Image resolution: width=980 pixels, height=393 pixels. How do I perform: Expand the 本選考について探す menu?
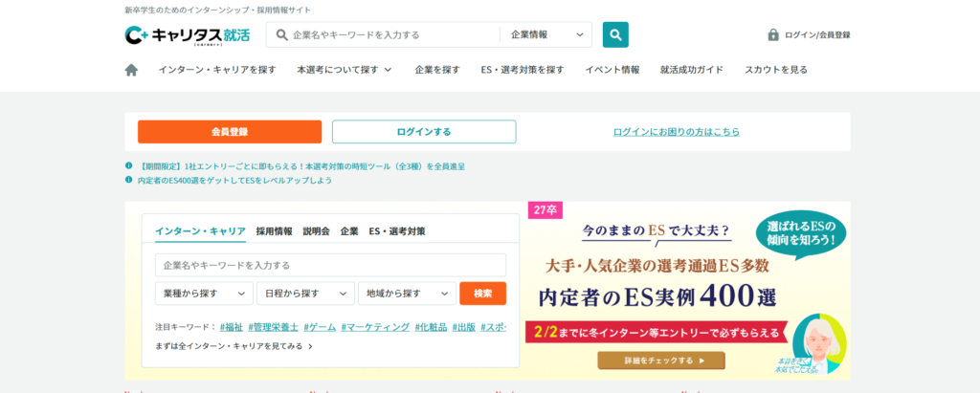pos(345,70)
